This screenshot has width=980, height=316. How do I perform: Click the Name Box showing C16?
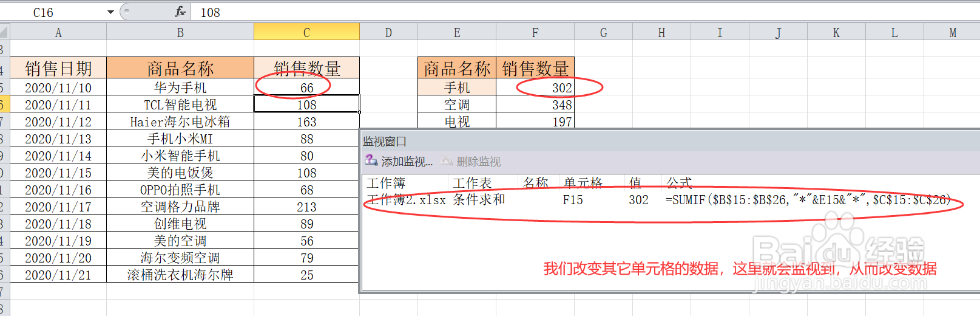[x=52, y=12]
